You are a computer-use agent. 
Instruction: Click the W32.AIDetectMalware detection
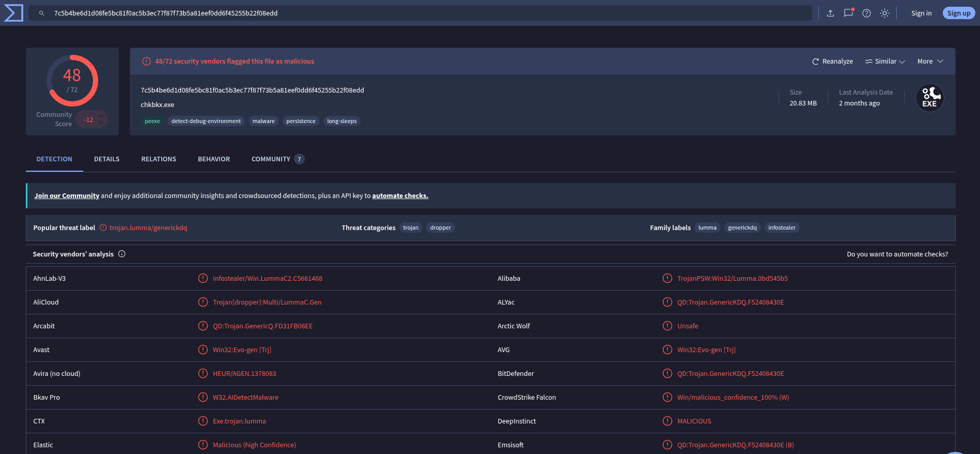245,398
